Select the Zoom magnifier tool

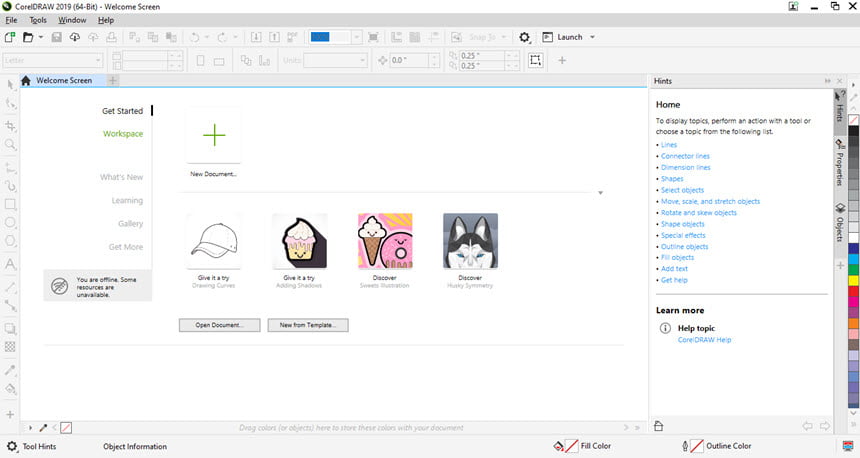(x=10, y=145)
